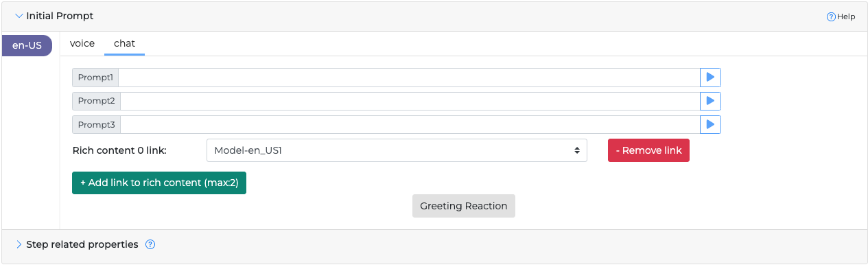Click the Greeting Reaction button

click(464, 206)
